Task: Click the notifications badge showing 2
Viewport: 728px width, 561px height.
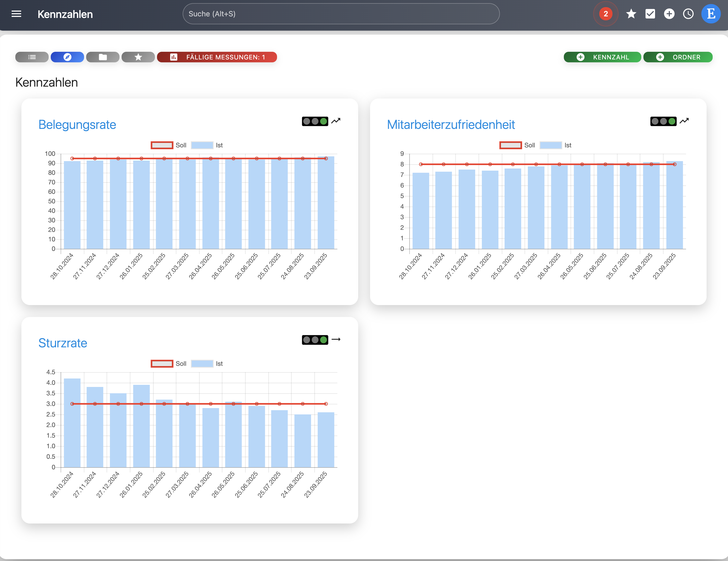Action: click(605, 14)
